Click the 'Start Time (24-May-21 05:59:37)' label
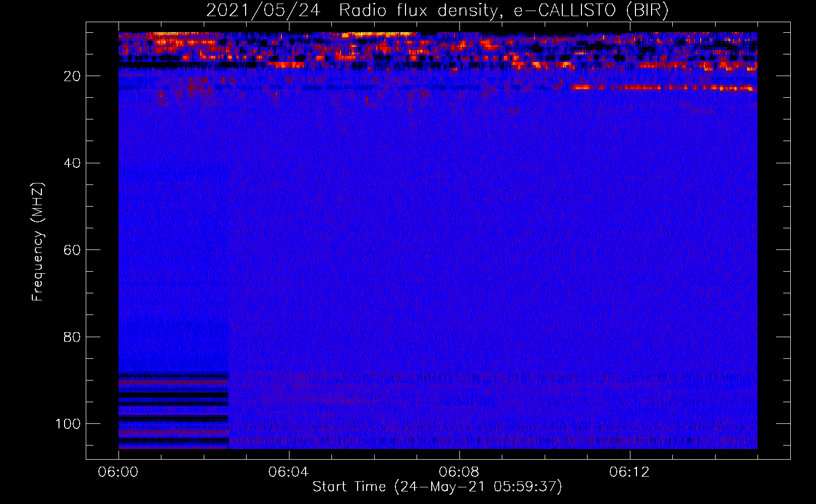The width and height of the screenshot is (816, 504). (437, 487)
